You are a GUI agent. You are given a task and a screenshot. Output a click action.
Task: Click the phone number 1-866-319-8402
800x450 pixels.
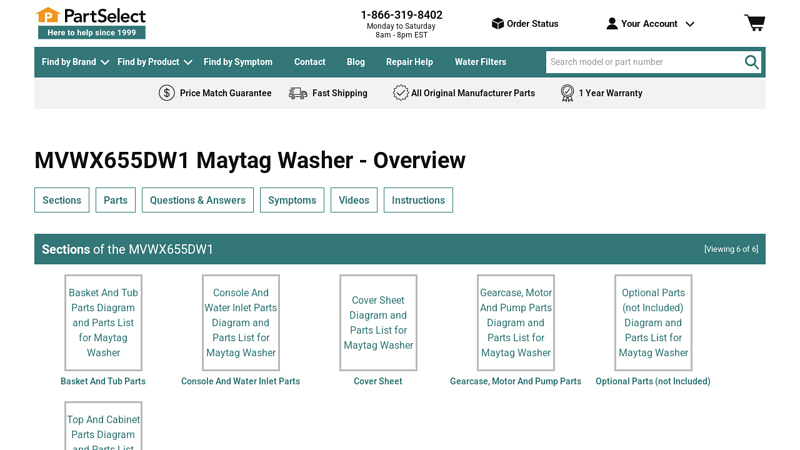coord(402,15)
